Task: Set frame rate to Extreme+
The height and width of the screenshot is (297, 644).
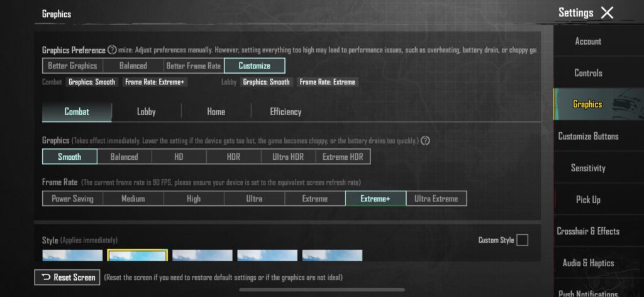Action: click(375, 198)
